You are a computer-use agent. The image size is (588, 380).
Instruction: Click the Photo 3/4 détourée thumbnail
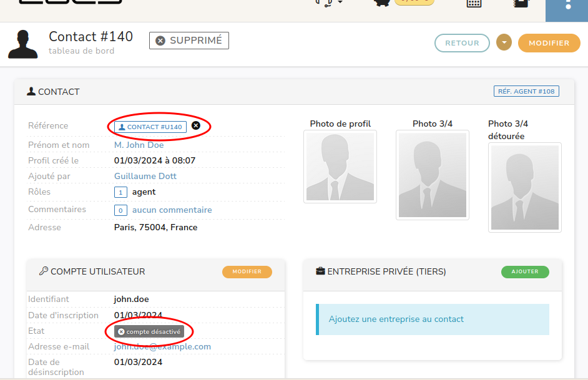tap(524, 187)
